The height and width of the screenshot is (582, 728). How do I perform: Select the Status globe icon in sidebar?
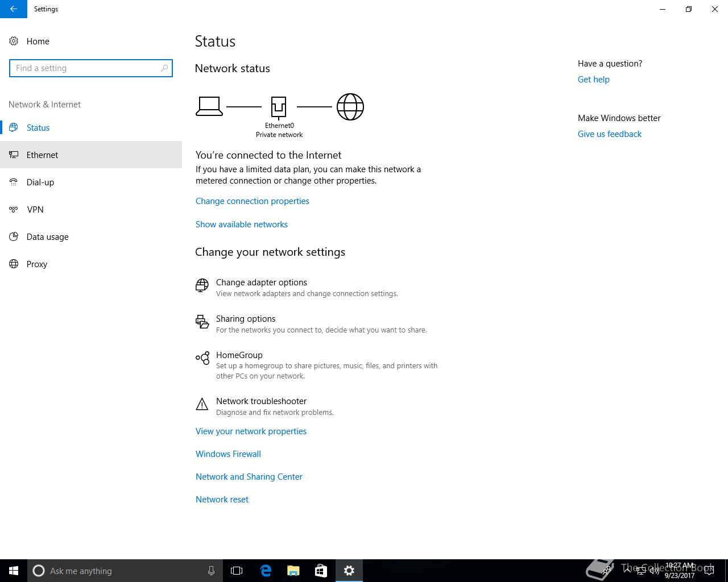point(14,127)
